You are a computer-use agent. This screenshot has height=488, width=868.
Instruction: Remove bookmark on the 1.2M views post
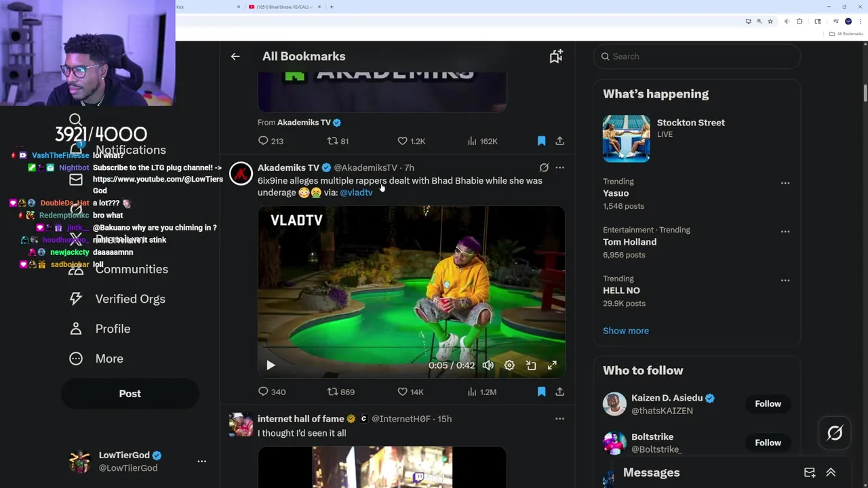[541, 392]
